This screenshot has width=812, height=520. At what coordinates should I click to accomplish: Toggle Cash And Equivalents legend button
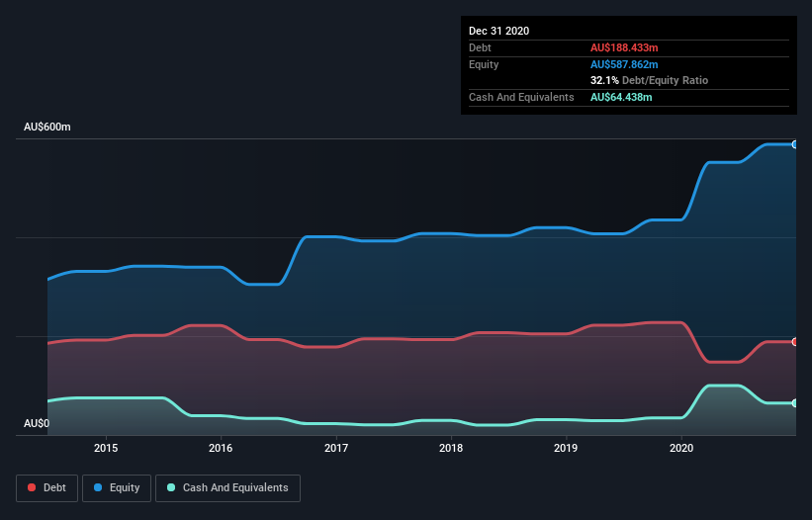point(227,488)
